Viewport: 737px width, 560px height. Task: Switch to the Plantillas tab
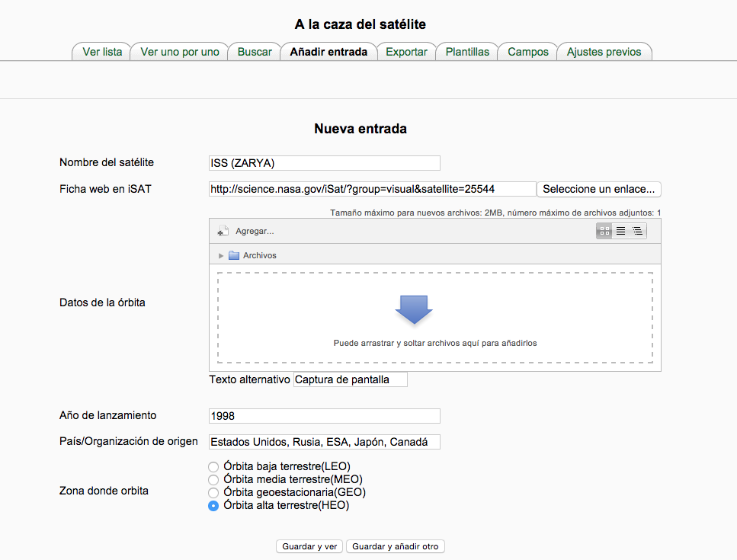tap(467, 52)
